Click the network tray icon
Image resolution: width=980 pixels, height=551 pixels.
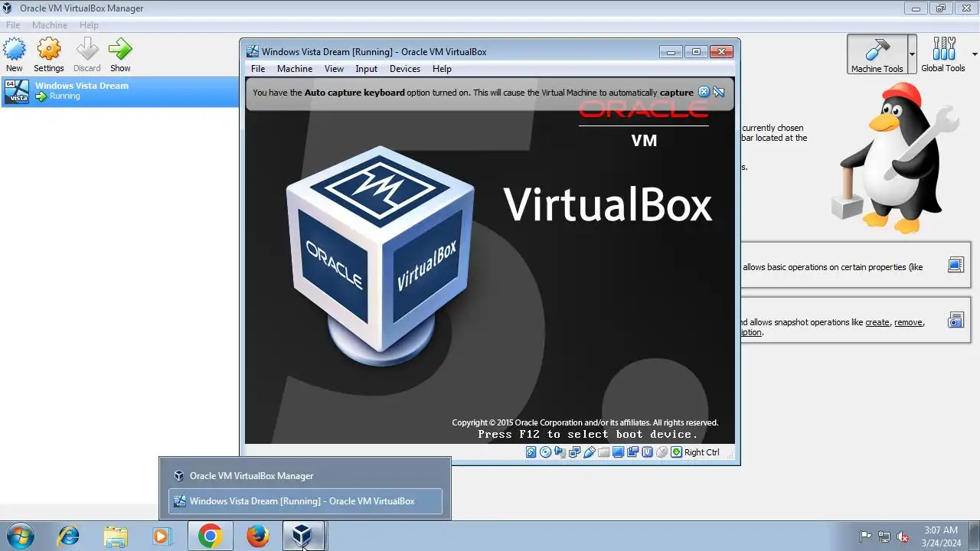tap(884, 536)
